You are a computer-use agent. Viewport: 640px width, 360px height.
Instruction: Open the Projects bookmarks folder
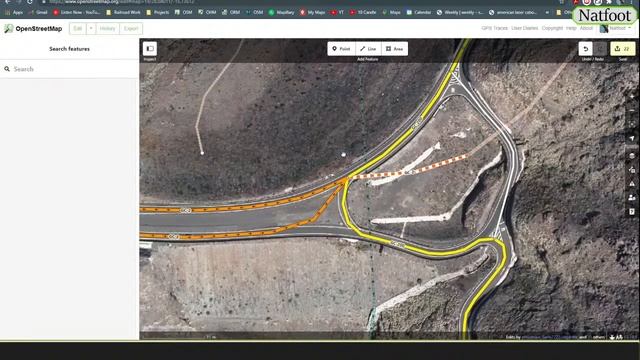(x=158, y=13)
